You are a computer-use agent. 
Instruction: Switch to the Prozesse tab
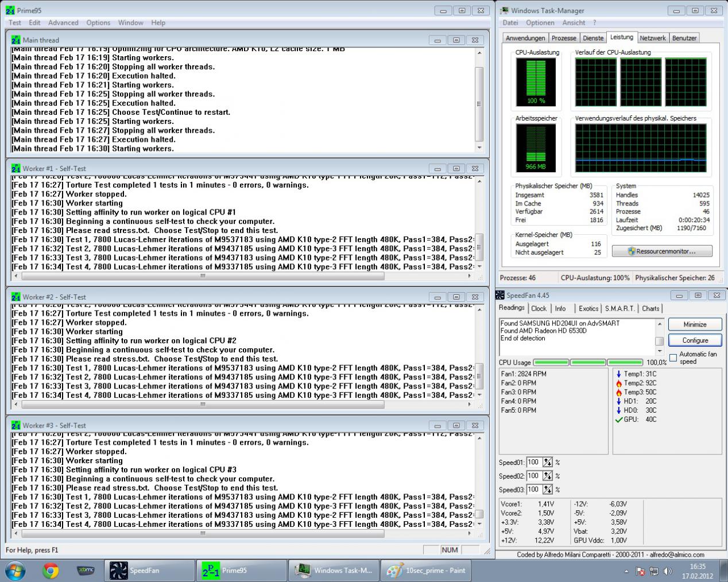(564, 38)
